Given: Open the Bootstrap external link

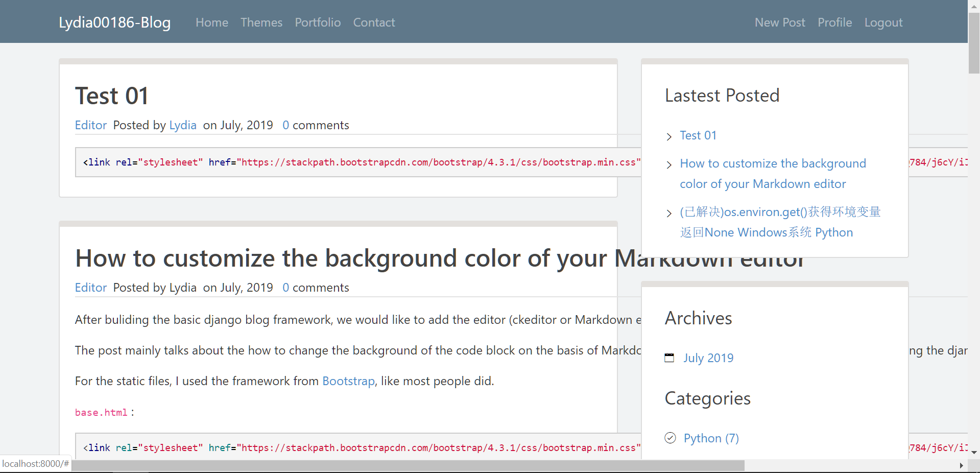Looking at the screenshot, I should click(x=348, y=381).
